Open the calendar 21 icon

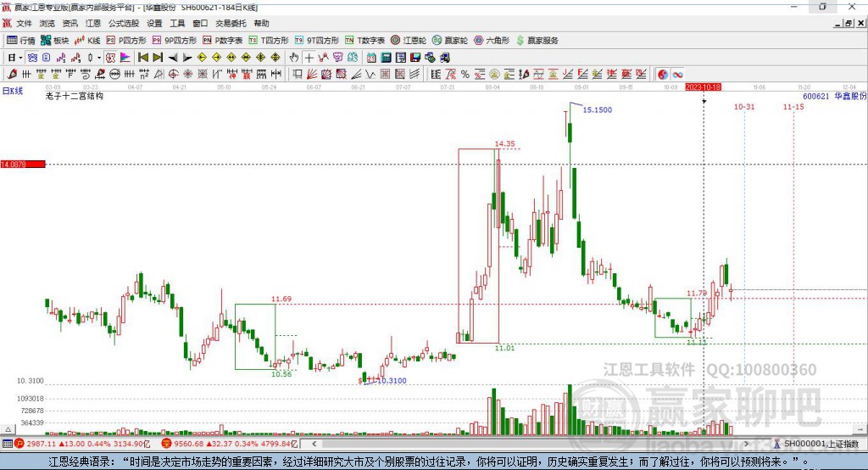point(371,58)
